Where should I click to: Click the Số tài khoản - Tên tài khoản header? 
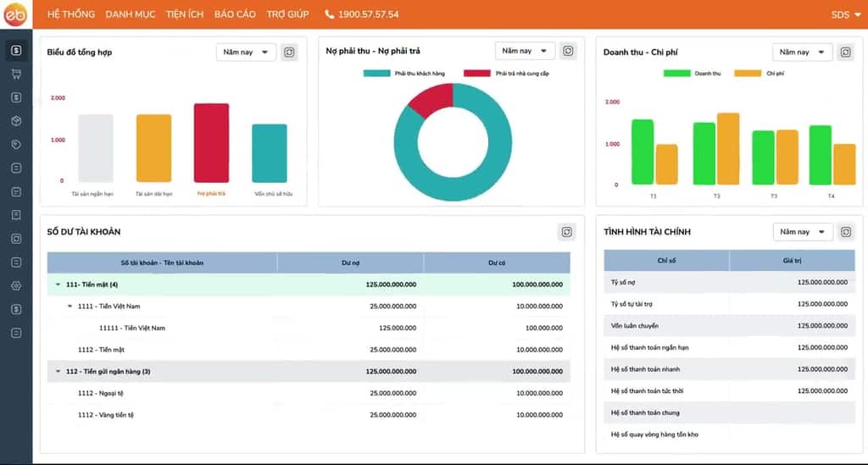[162, 263]
